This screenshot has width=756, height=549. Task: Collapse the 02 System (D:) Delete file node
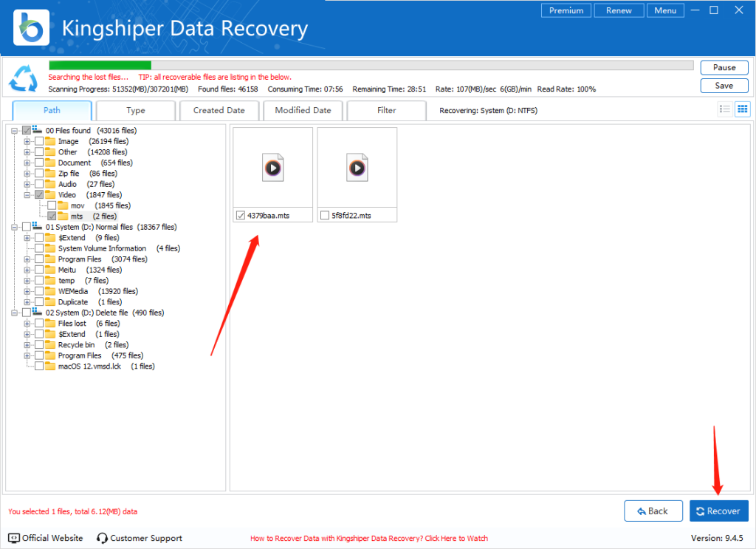pos(15,313)
